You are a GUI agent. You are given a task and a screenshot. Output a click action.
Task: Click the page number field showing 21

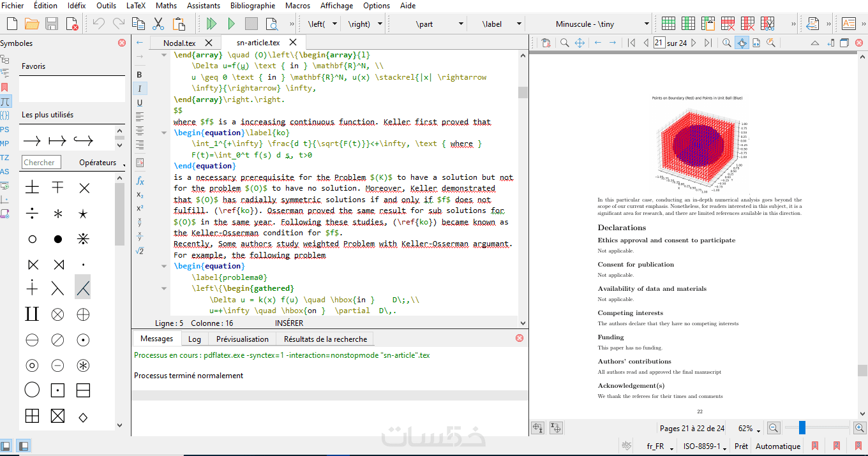point(659,43)
